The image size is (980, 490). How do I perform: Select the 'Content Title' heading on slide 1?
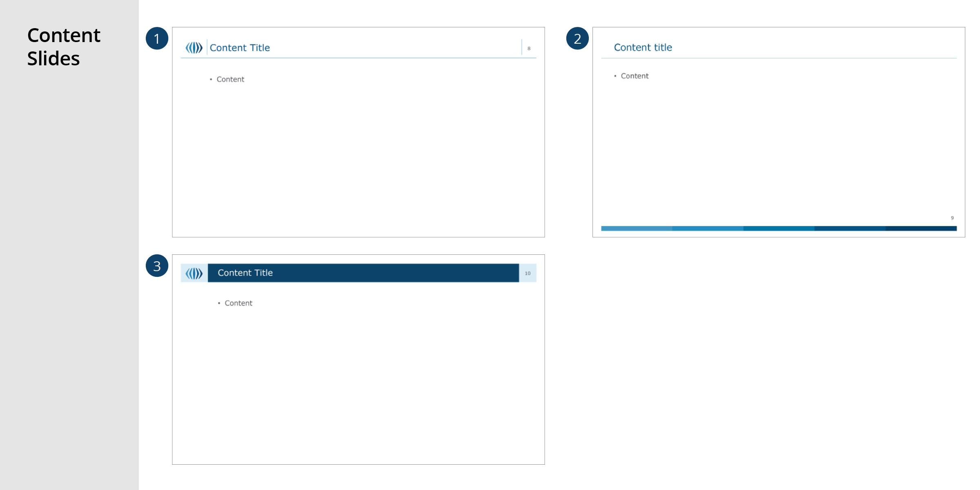click(240, 48)
